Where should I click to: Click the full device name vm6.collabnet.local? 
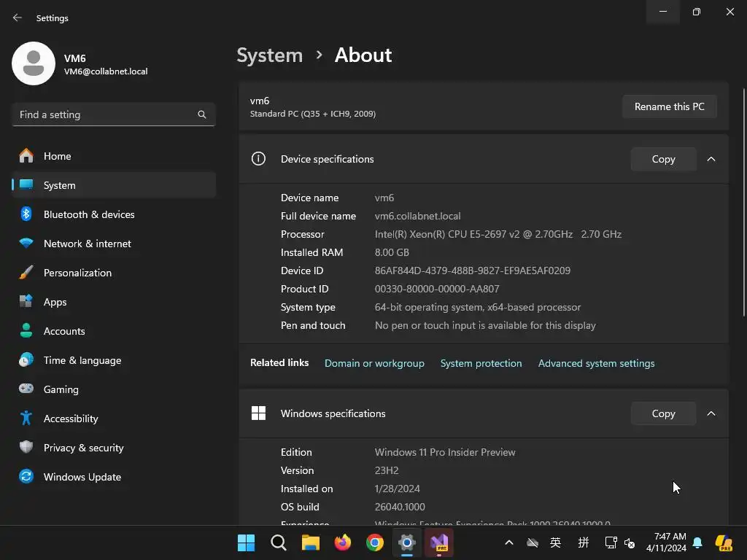click(x=417, y=216)
